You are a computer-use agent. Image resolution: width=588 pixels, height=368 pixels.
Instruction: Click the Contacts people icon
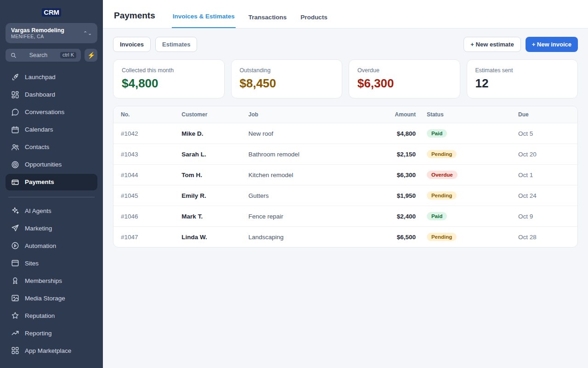pyautogui.click(x=15, y=147)
